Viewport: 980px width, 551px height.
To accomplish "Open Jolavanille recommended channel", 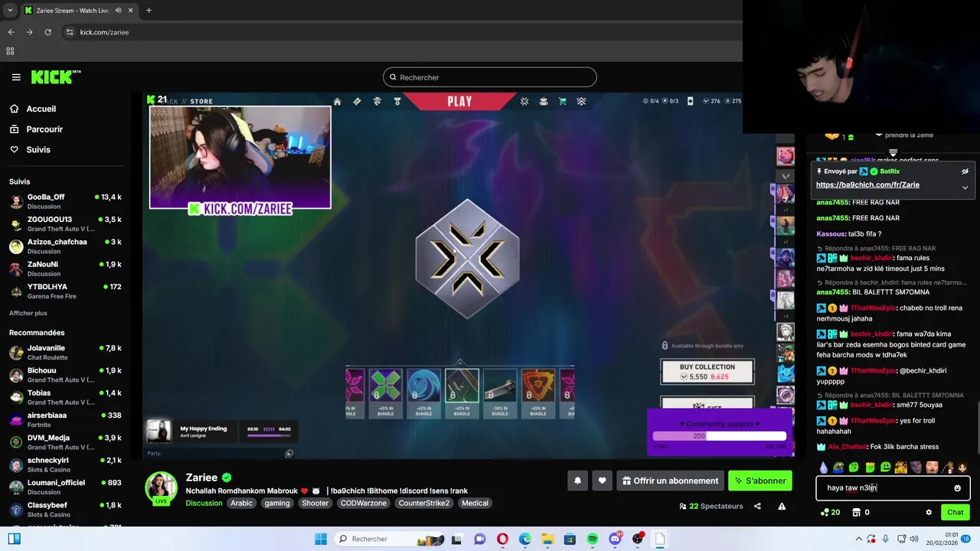I will click(65, 352).
